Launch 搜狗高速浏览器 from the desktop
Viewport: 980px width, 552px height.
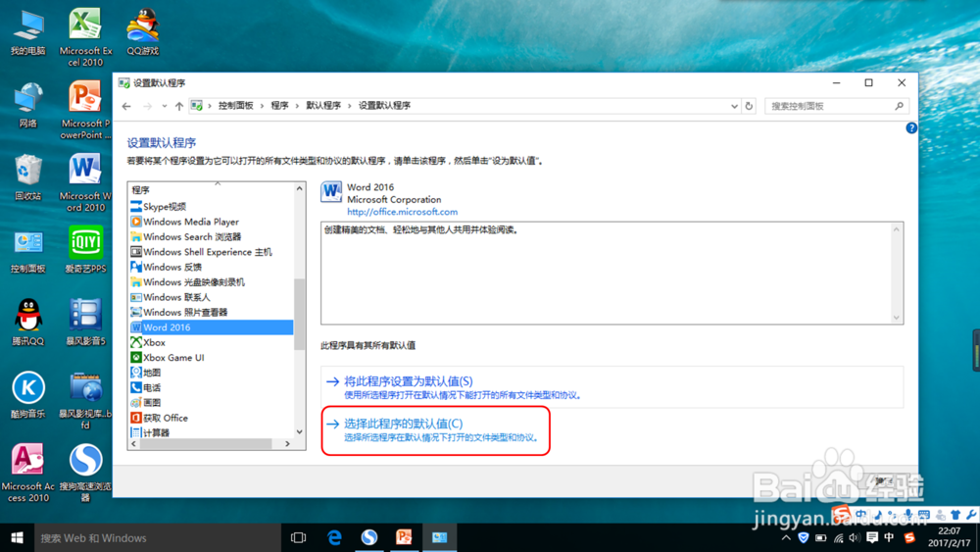click(85, 473)
